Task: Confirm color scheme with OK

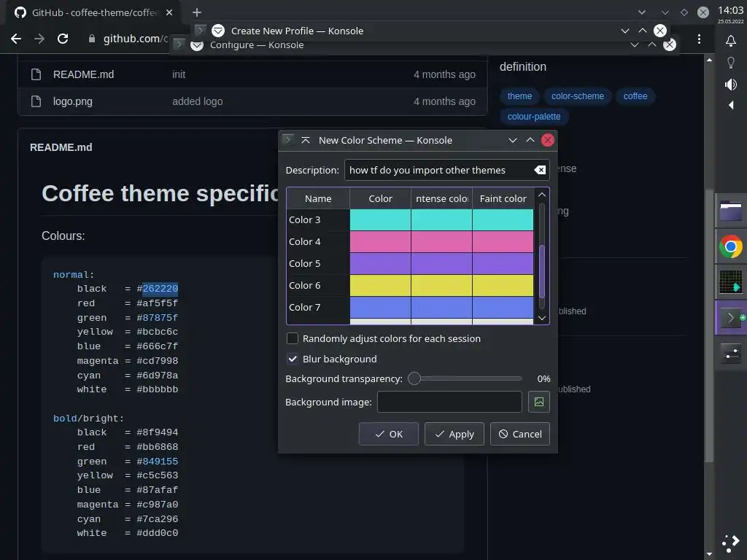Action: coord(388,434)
